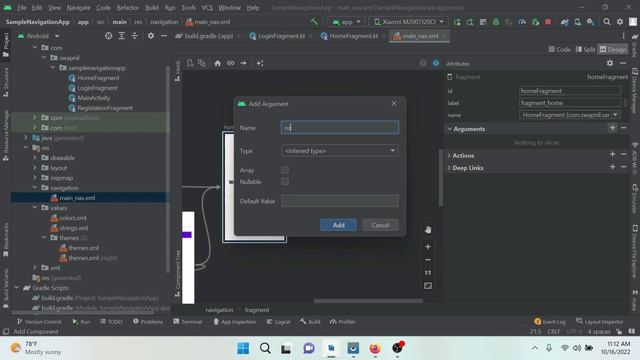Open the Xiaomi device selector dropdown
Image resolution: width=640 pixels, height=360 pixels.
408,22
